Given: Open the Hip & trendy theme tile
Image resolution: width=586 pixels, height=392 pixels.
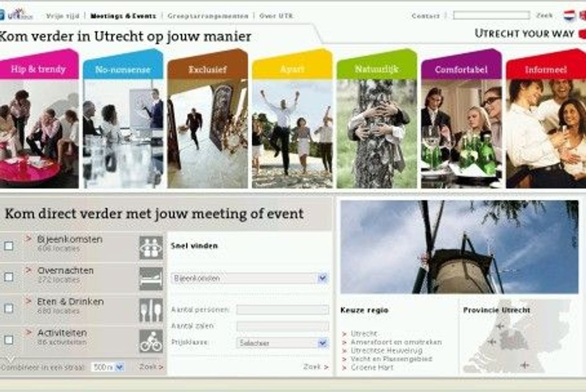Looking at the screenshot, I should [38, 69].
